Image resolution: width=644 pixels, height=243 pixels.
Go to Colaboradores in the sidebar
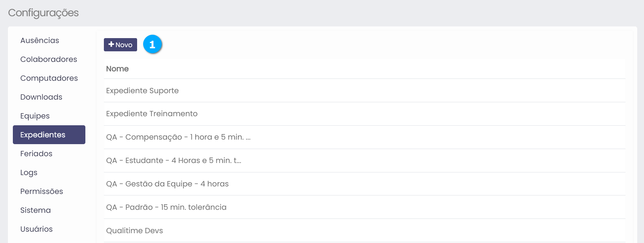point(49,59)
